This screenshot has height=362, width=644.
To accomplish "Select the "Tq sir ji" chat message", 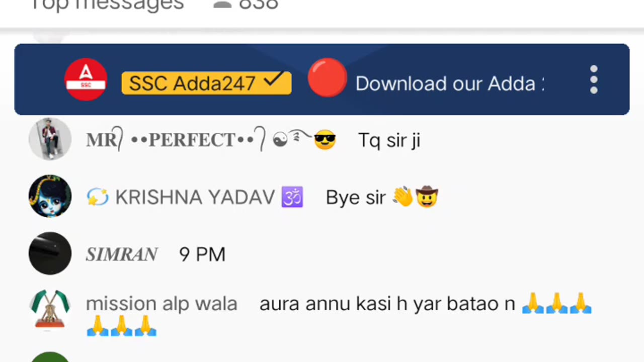I will pyautogui.click(x=389, y=141).
